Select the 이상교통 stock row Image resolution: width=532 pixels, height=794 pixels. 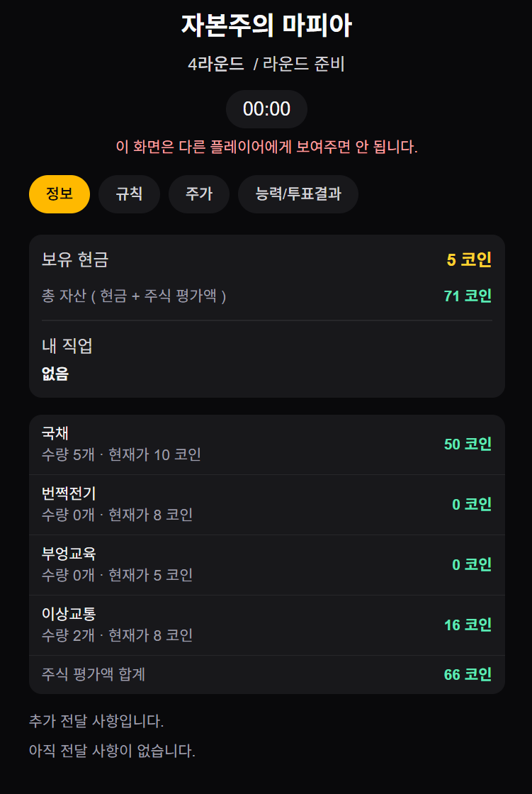[267, 625]
